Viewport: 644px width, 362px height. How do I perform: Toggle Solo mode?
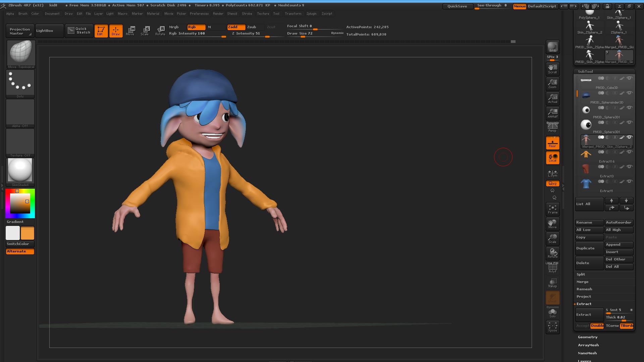tap(552, 312)
